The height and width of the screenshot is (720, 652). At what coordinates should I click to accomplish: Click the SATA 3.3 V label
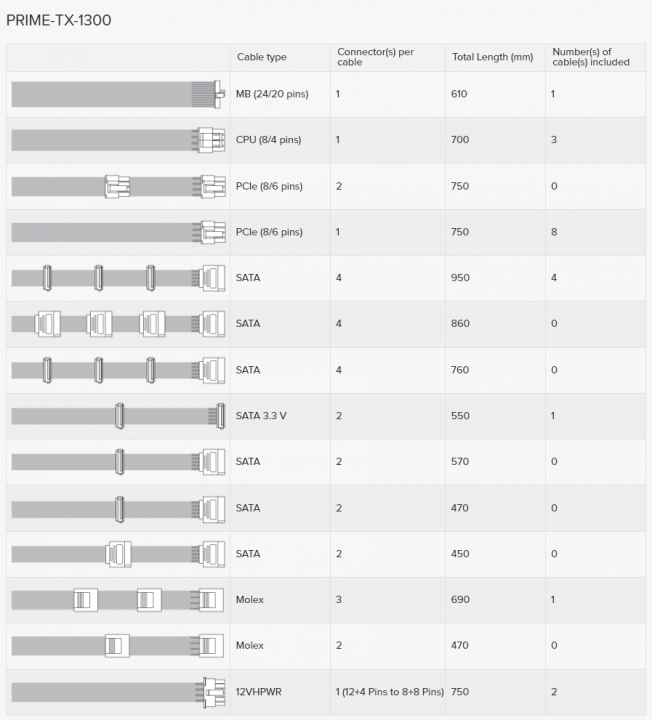click(261, 416)
